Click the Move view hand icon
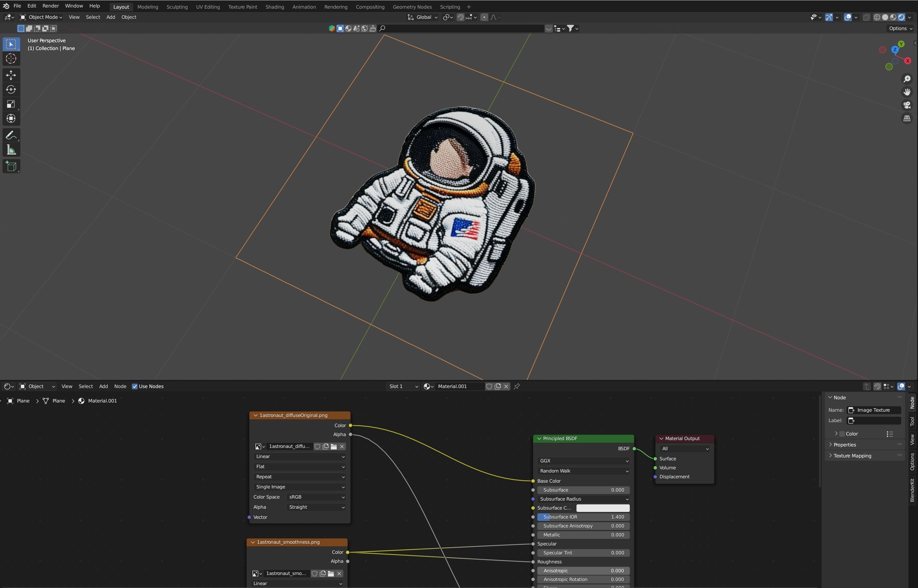Screen dimensions: 918x588 click(x=906, y=92)
